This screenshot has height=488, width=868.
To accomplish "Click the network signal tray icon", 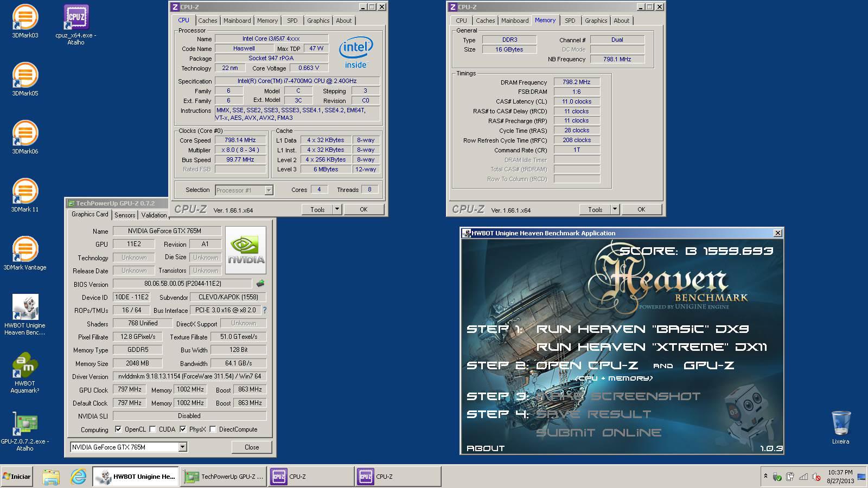I will pos(803,477).
